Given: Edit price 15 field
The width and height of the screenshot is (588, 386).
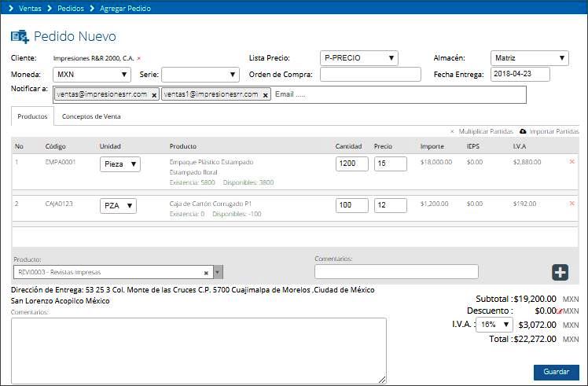Looking at the screenshot, I should click(391, 164).
